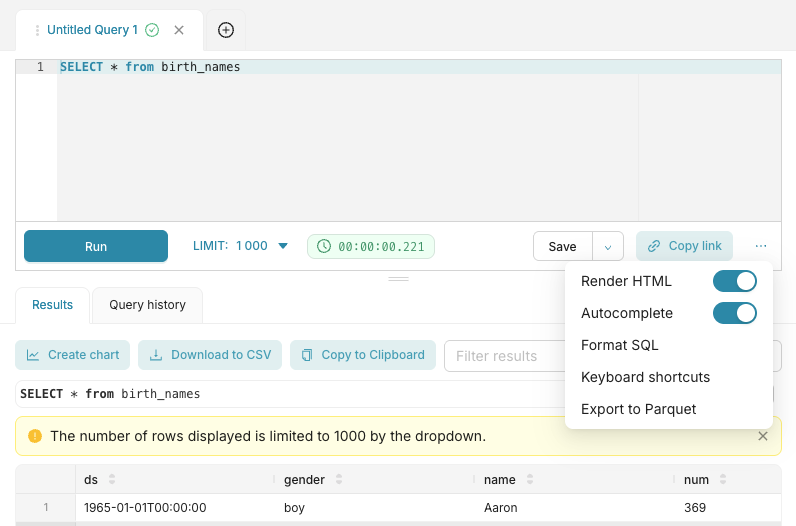796x526 pixels.
Task: Run the SQL query
Action: (96, 246)
